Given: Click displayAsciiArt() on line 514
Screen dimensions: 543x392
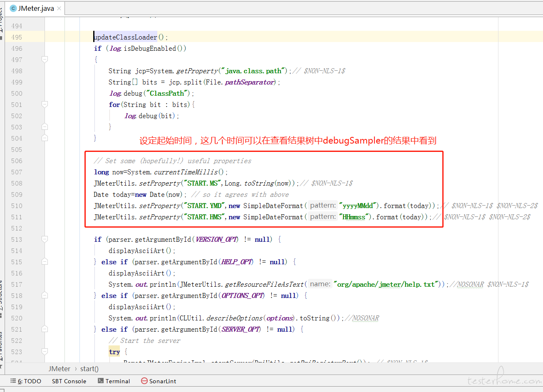Looking at the screenshot, I should pyautogui.click(x=140, y=251).
